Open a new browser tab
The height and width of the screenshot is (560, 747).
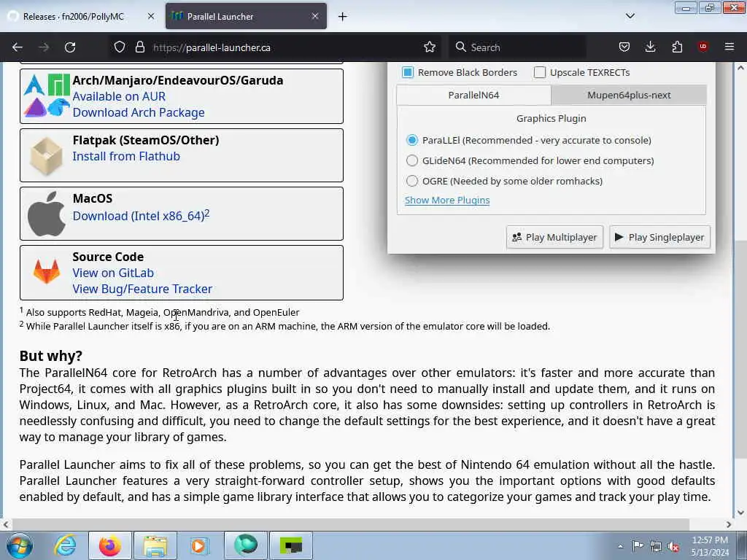(x=343, y=17)
